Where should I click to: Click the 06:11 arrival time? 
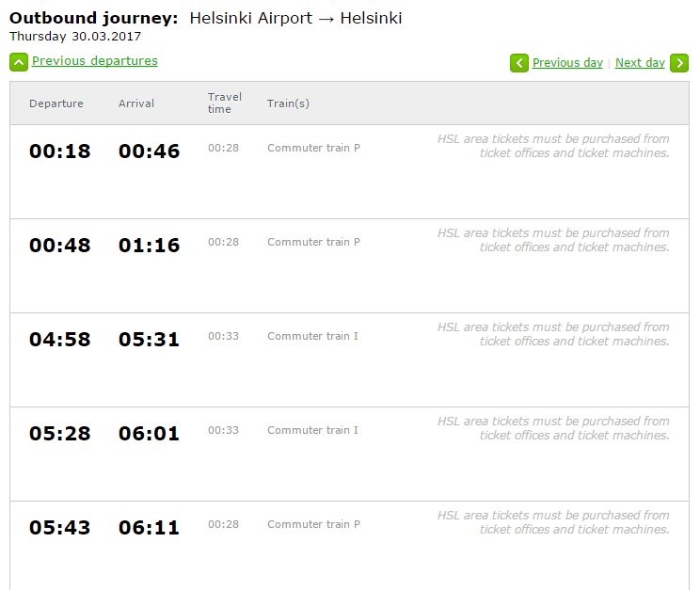tap(149, 528)
